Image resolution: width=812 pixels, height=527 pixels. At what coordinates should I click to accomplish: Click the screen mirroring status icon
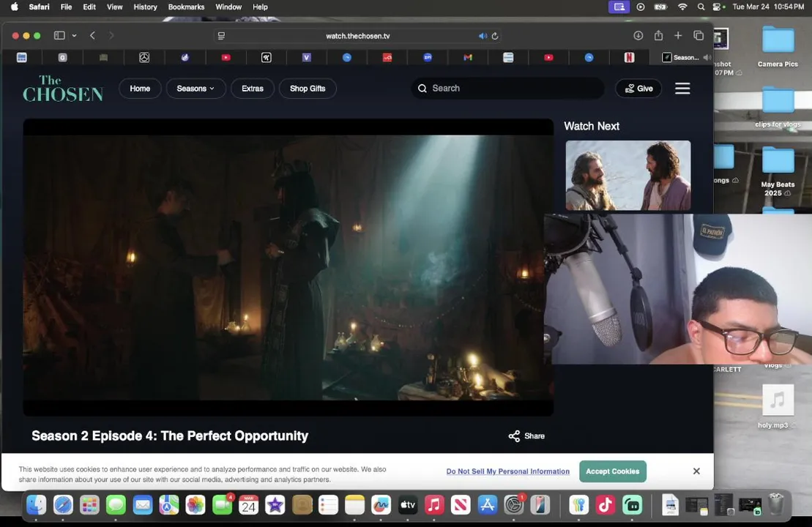[x=619, y=7]
